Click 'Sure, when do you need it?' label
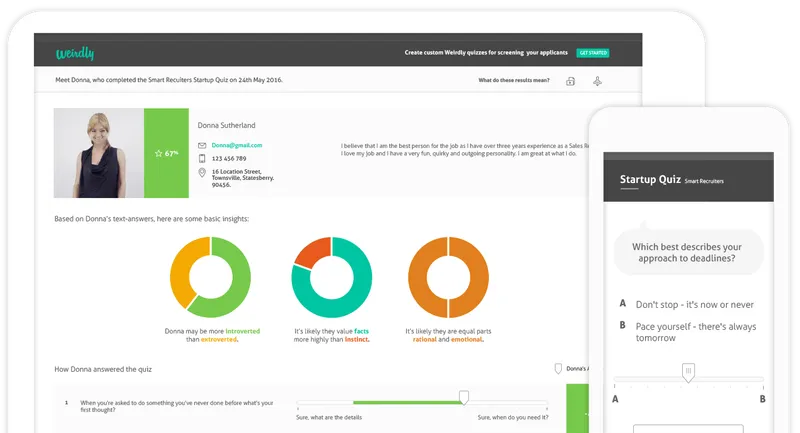Image resolution: width=800 pixels, height=433 pixels. click(x=513, y=418)
